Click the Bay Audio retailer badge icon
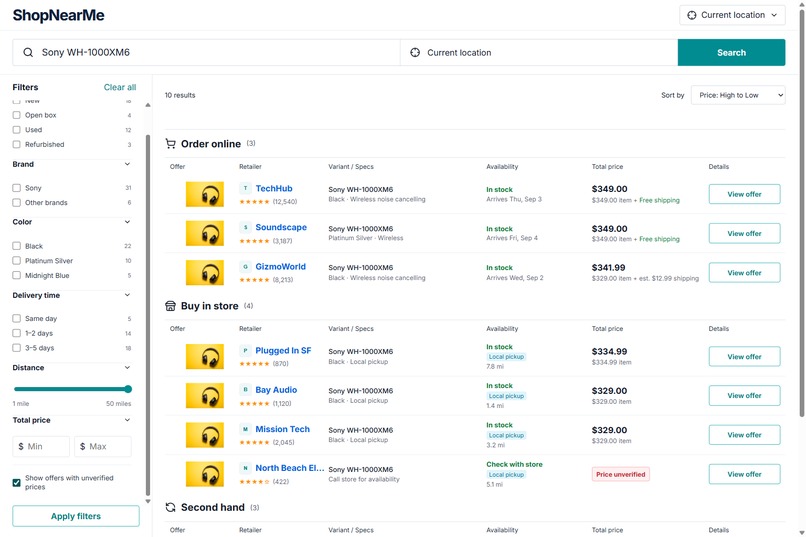 (245, 390)
